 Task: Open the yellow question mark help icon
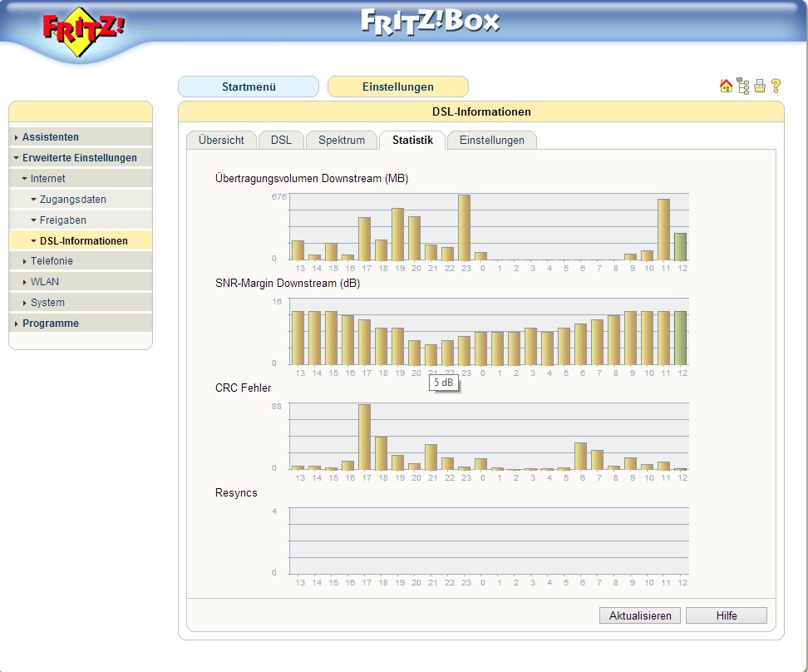coord(776,86)
